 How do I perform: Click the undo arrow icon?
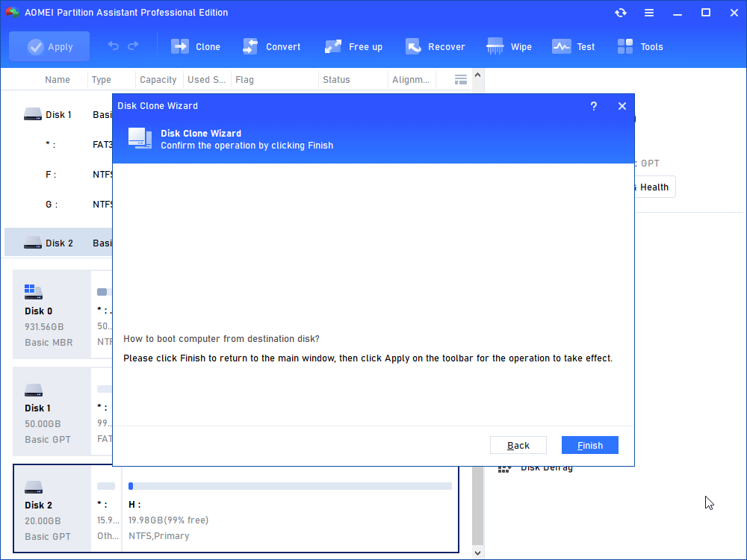(114, 46)
